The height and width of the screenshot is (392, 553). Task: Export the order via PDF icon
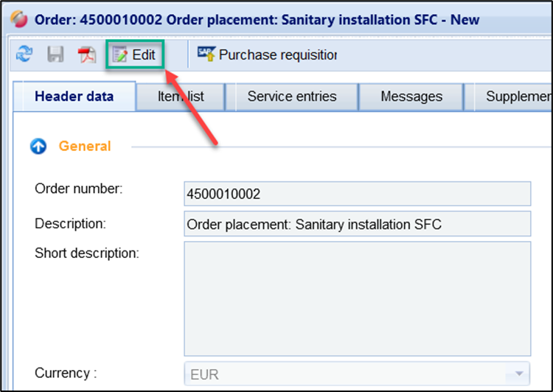pyautogui.click(x=87, y=55)
